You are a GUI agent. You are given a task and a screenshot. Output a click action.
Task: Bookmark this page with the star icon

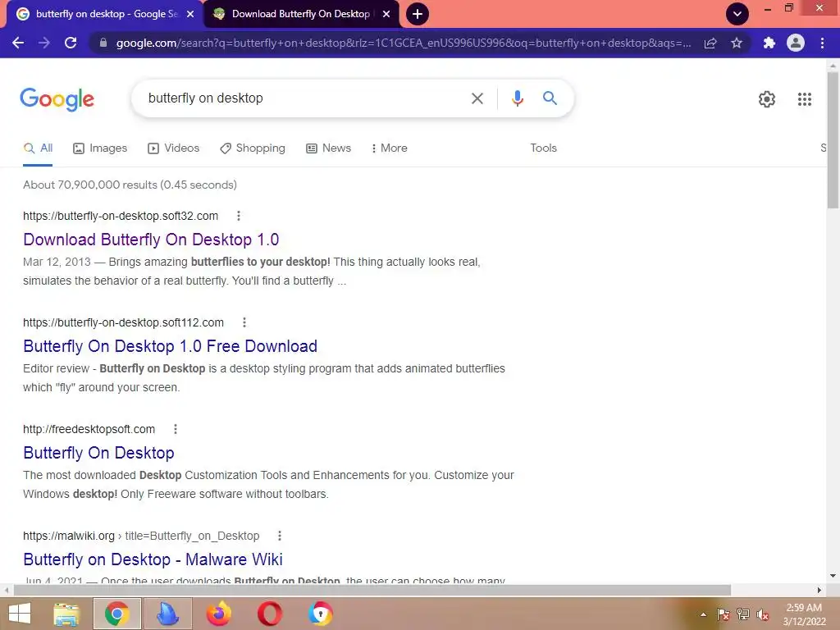point(737,43)
